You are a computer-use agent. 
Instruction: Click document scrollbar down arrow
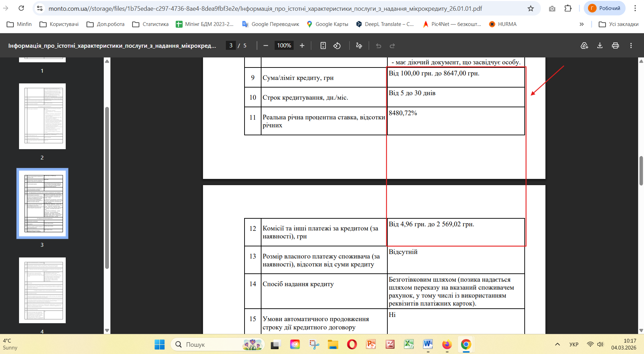(641, 330)
